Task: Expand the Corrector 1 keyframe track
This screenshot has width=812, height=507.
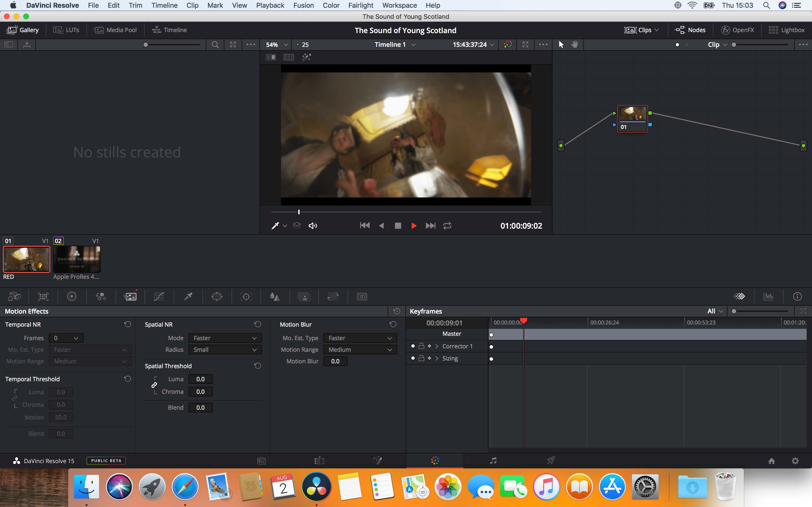Action: coord(437,346)
